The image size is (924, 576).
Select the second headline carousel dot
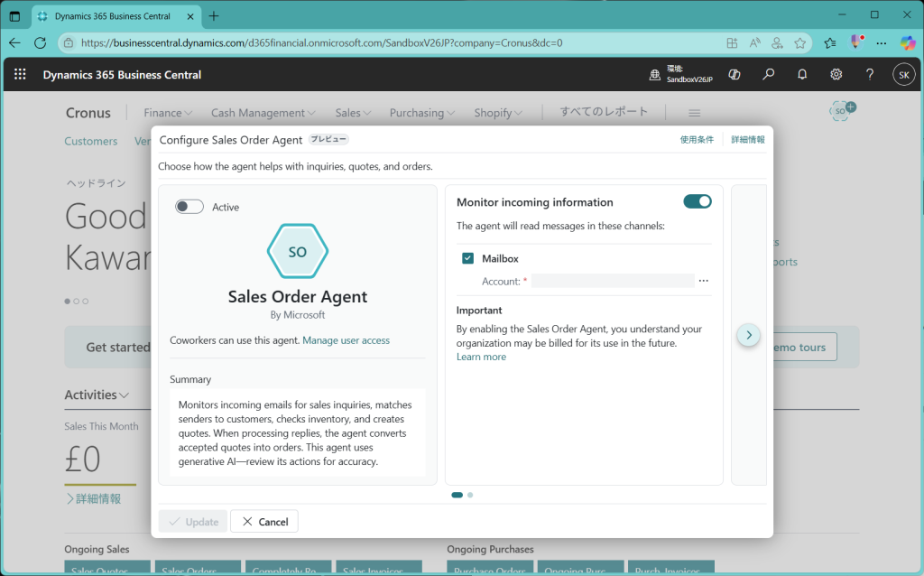[76, 302]
